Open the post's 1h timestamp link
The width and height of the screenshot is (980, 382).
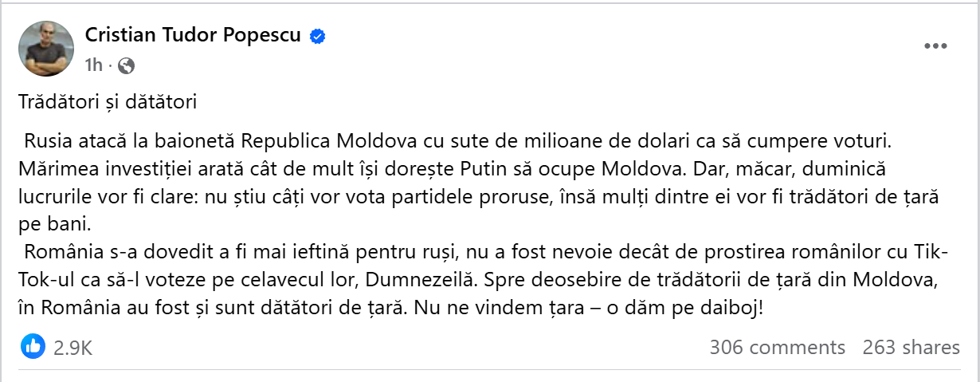tap(94, 65)
